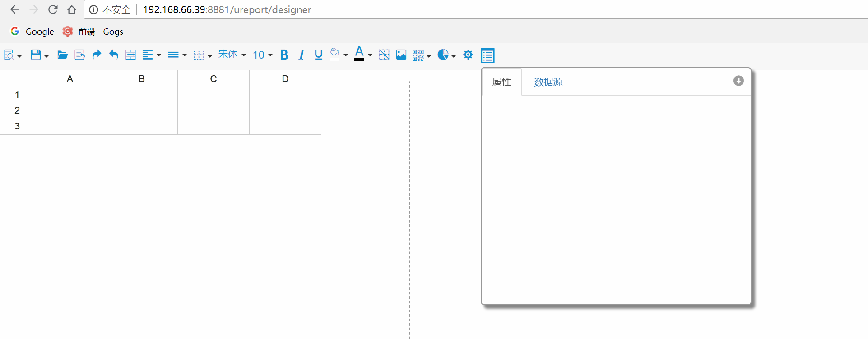Select column header A

point(70,79)
